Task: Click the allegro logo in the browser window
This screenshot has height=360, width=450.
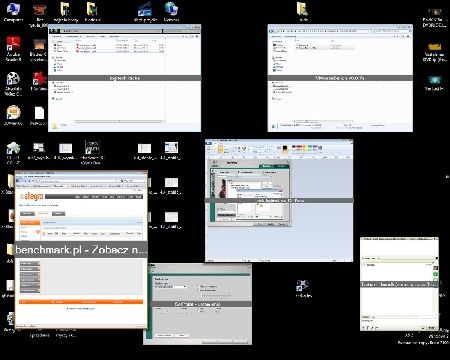Action: [x=32, y=196]
